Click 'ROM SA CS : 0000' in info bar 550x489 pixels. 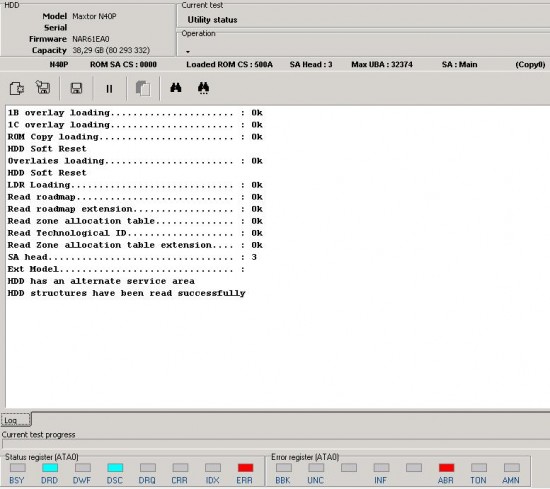pyautogui.click(x=123, y=65)
